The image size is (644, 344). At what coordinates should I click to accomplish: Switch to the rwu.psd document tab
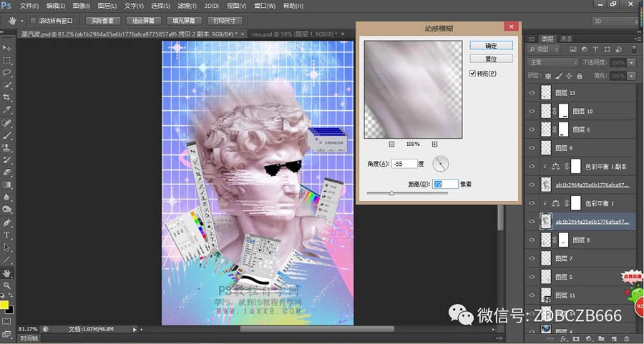pos(295,34)
